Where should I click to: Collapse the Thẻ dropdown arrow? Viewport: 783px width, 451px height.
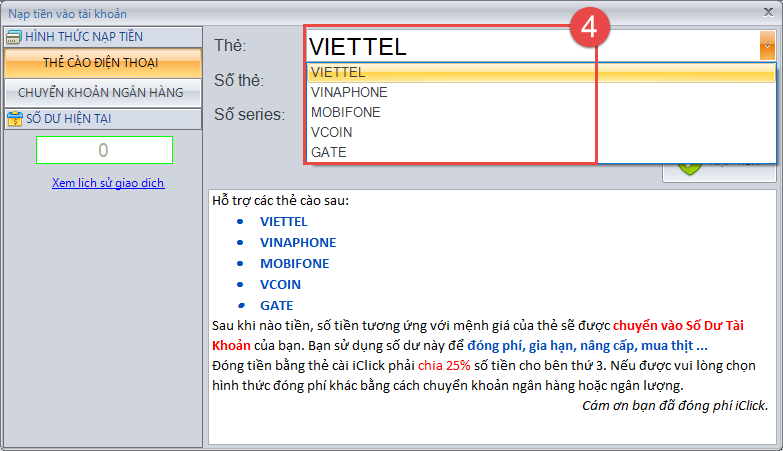(767, 45)
